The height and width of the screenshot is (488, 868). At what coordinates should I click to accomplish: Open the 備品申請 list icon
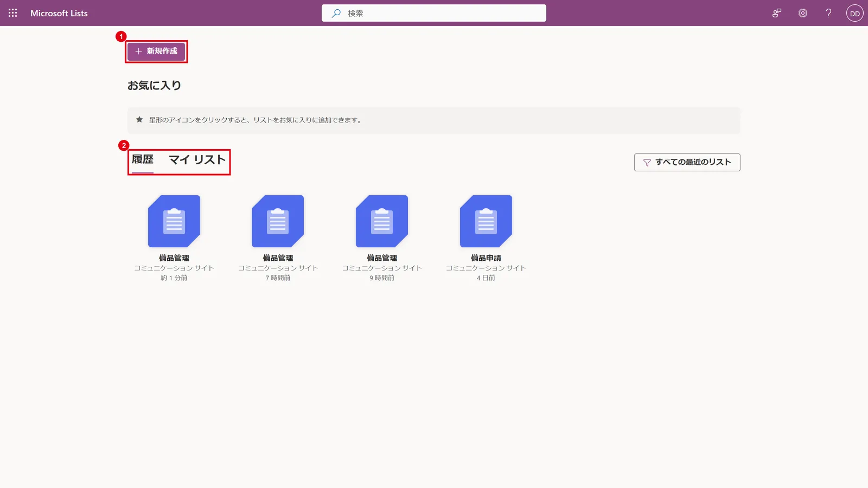click(x=486, y=221)
